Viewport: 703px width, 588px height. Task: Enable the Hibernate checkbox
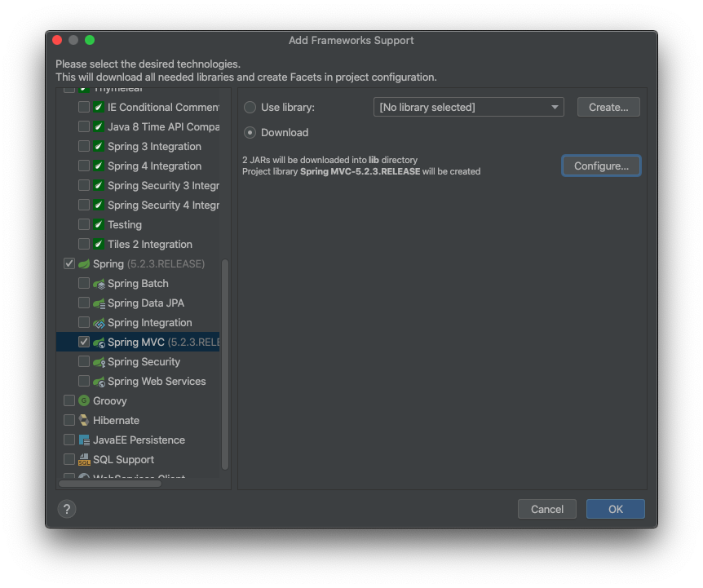click(69, 420)
